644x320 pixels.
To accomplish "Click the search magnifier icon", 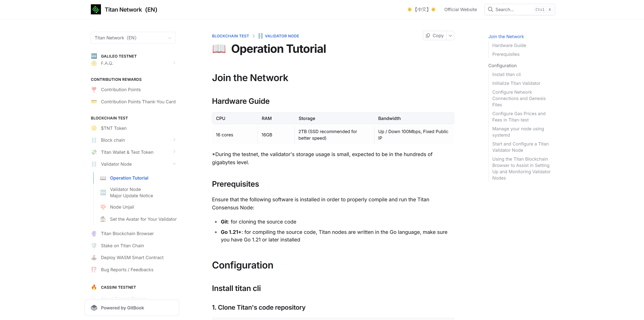I will pos(490,9).
